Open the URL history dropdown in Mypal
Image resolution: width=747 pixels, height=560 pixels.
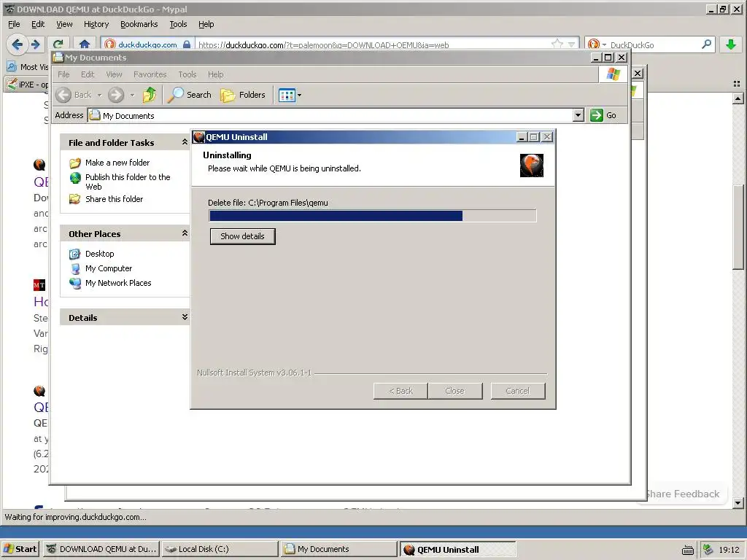(571, 44)
